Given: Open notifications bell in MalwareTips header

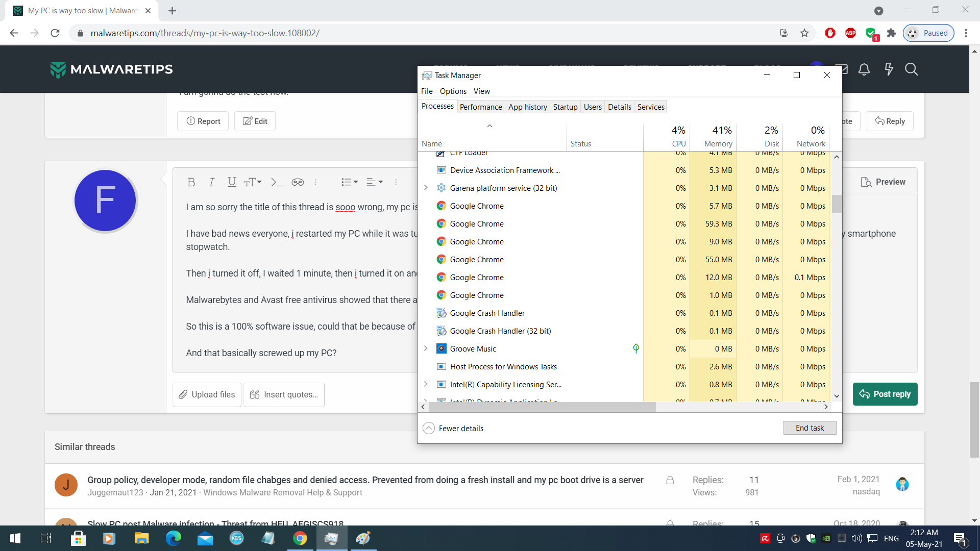Looking at the screenshot, I should (x=864, y=69).
